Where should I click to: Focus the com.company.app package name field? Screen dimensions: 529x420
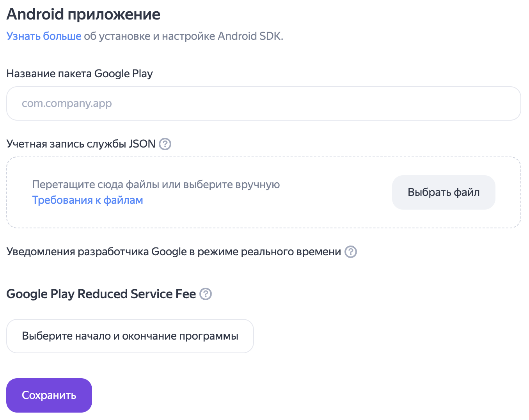264,103
